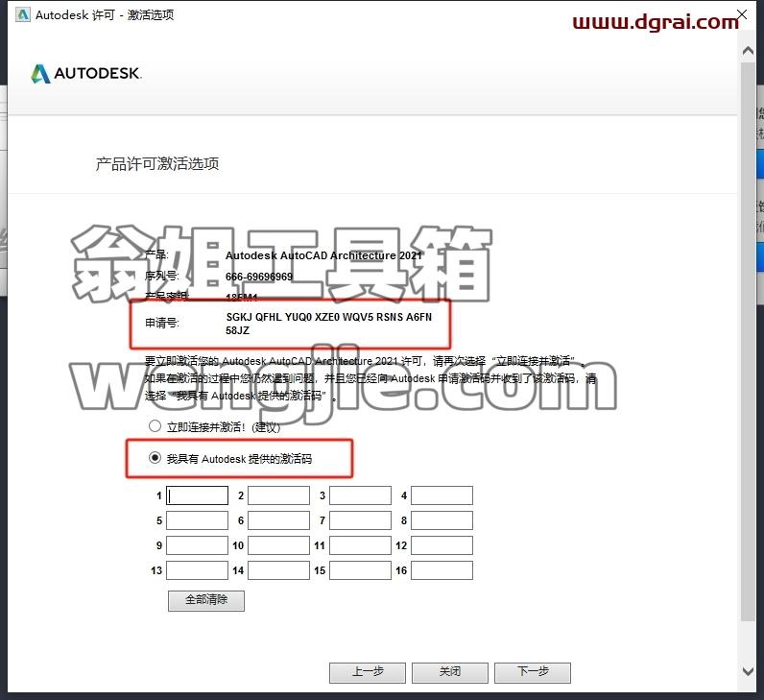764x700 pixels.
Task: Click activation code field 4
Action: pyautogui.click(x=442, y=495)
